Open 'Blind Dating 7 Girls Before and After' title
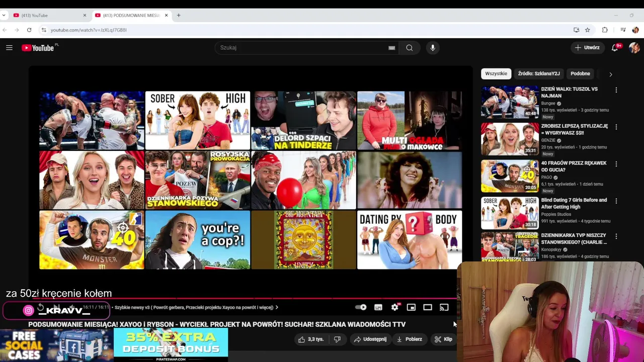This screenshot has height=362, width=644. pos(574,203)
